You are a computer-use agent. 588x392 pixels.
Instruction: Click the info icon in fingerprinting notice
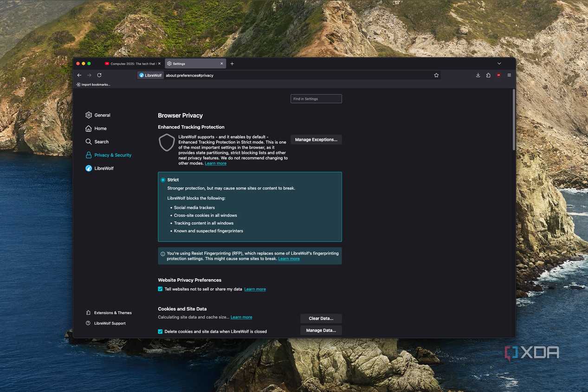click(163, 254)
